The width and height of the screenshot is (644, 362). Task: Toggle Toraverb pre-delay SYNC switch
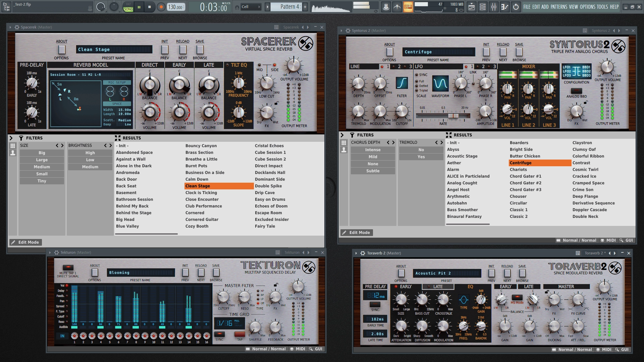[x=375, y=304]
